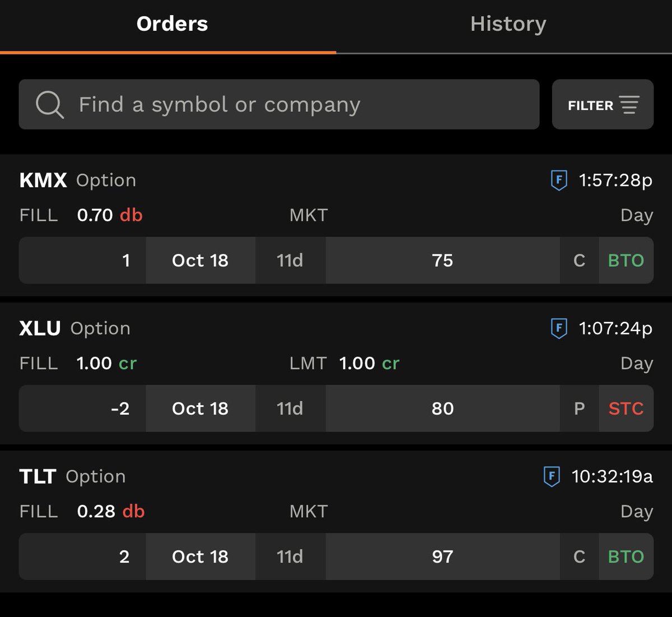Open the KMX option order

[336, 225]
